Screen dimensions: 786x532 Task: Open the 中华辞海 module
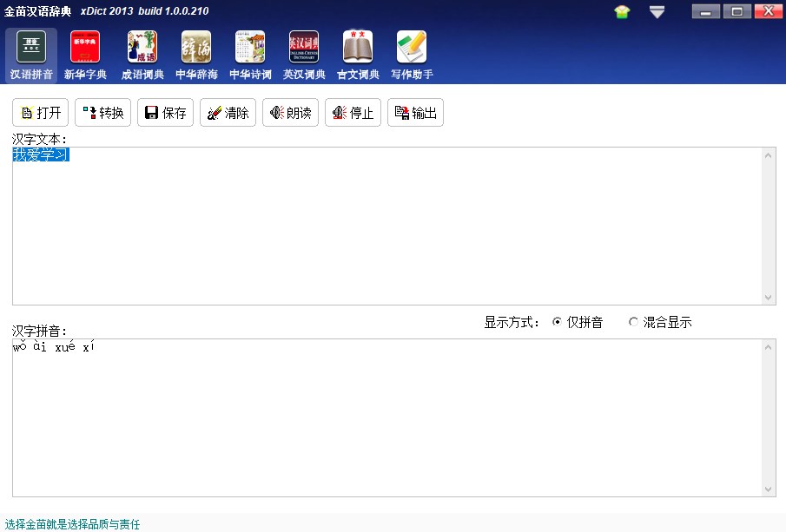pos(196,55)
